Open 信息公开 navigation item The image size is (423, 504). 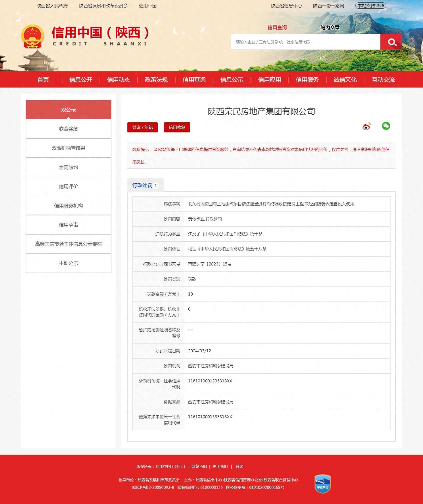coord(81,80)
